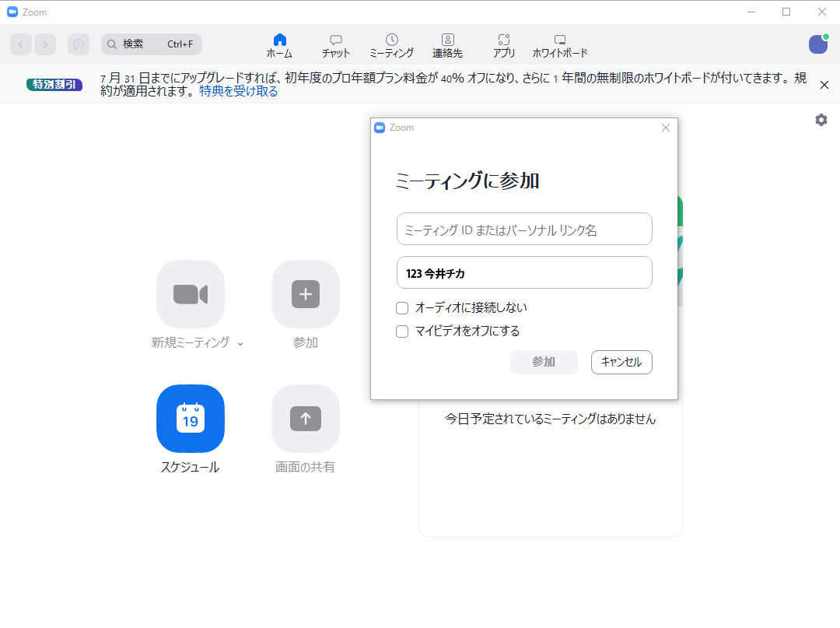Click the Join plus icon
The image size is (840, 628).
[306, 294]
